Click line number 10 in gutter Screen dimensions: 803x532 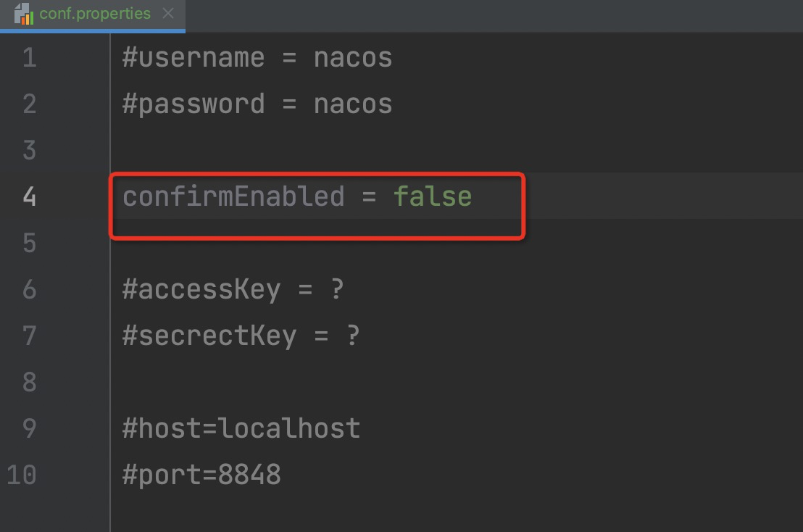tap(22, 474)
